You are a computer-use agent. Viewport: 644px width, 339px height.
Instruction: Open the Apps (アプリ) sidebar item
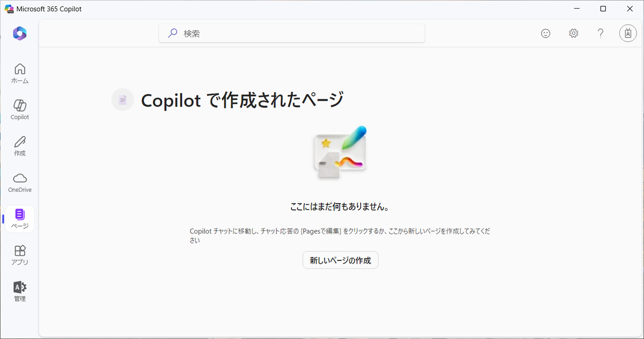[x=20, y=255]
